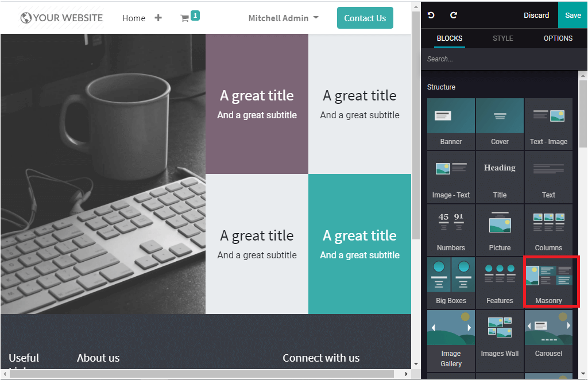Click the bottom-left grey tile's great title
The image size is (588, 380).
click(x=257, y=236)
